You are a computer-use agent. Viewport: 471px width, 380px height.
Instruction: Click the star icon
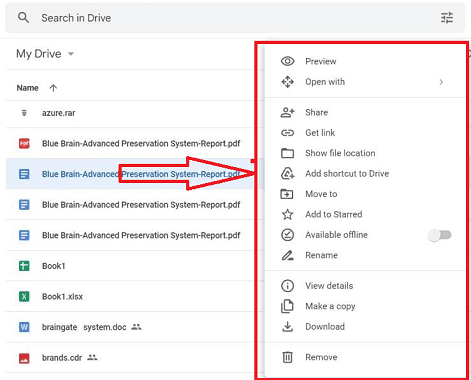pos(287,214)
